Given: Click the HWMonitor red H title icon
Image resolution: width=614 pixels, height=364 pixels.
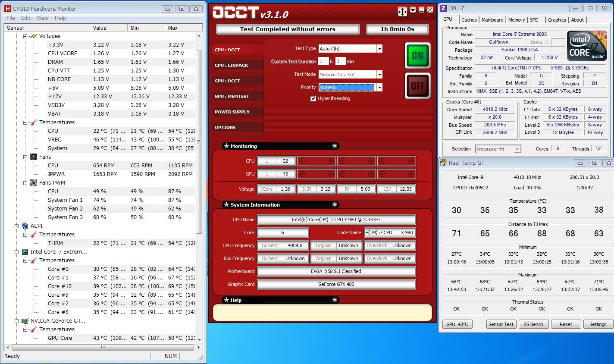Looking at the screenshot, I should click(7, 9).
